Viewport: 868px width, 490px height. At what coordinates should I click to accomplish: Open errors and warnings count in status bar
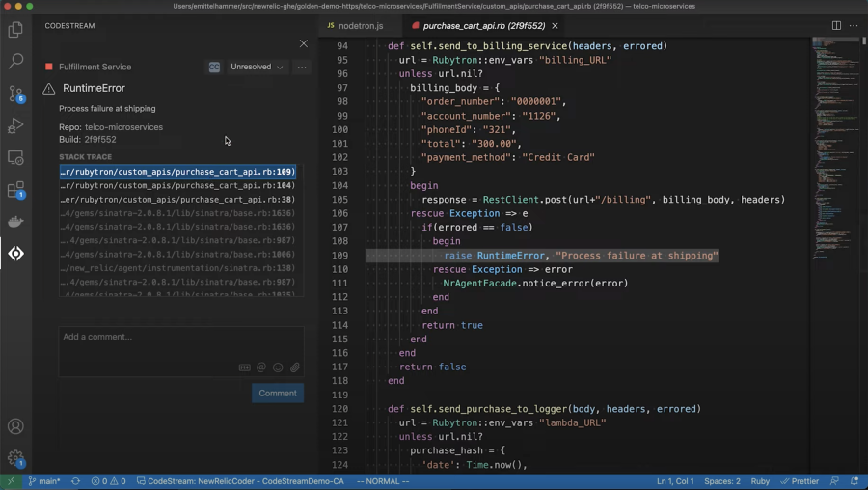click(108, 481)
